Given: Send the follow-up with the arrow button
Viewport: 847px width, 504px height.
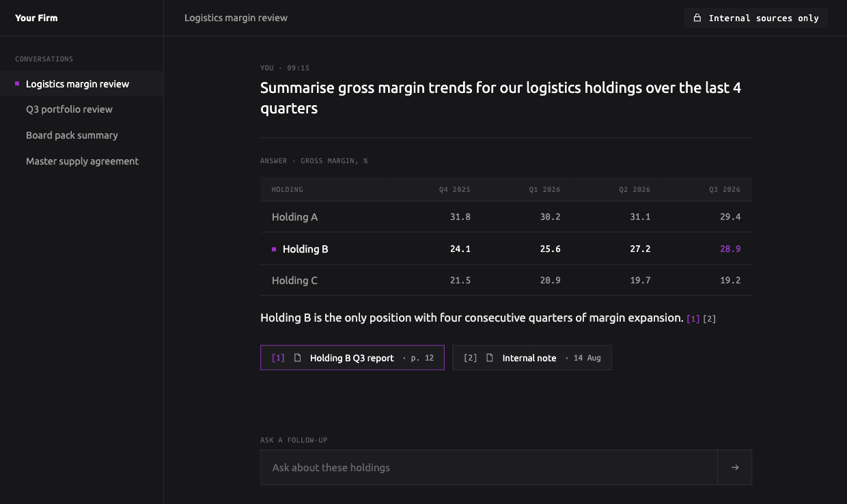Looking at the screenshot, I should 735,467.
